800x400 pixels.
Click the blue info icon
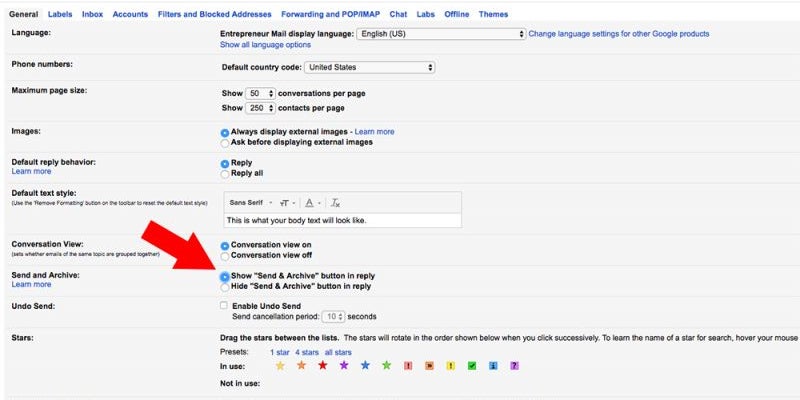tap(493, 366)
